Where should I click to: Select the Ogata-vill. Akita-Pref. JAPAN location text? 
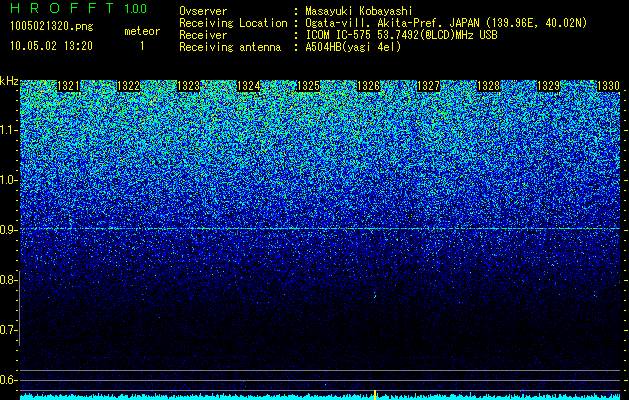click(x=446, y=23)
